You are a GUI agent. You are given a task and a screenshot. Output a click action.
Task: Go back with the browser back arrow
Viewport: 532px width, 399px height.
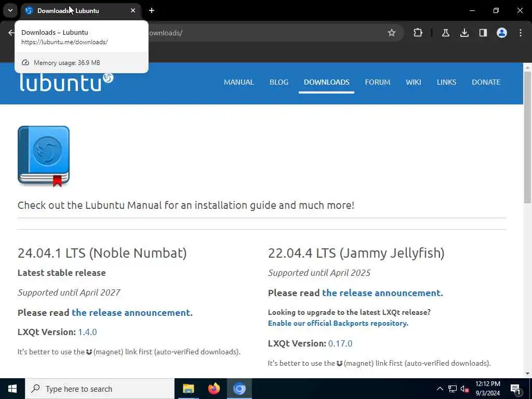[x=11, y=33]
